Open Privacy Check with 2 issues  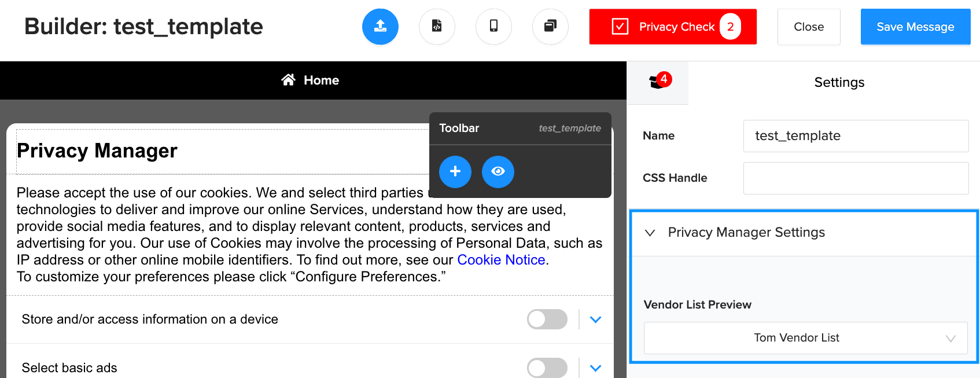tap(673, 27)
